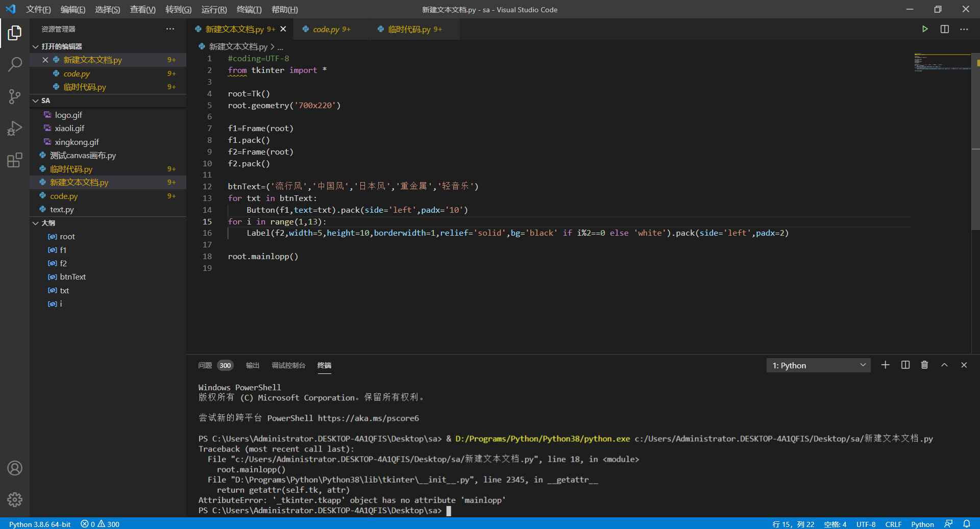The image size is (980, 529).
Task: Open the Search view in activity bar
Action: [x=15, y=64]
